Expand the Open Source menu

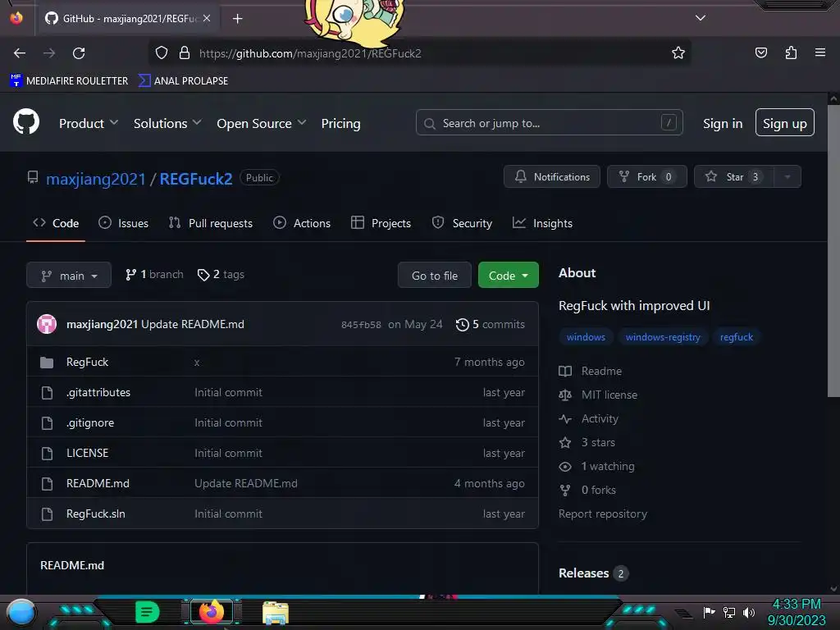click(x=262, y=123)
